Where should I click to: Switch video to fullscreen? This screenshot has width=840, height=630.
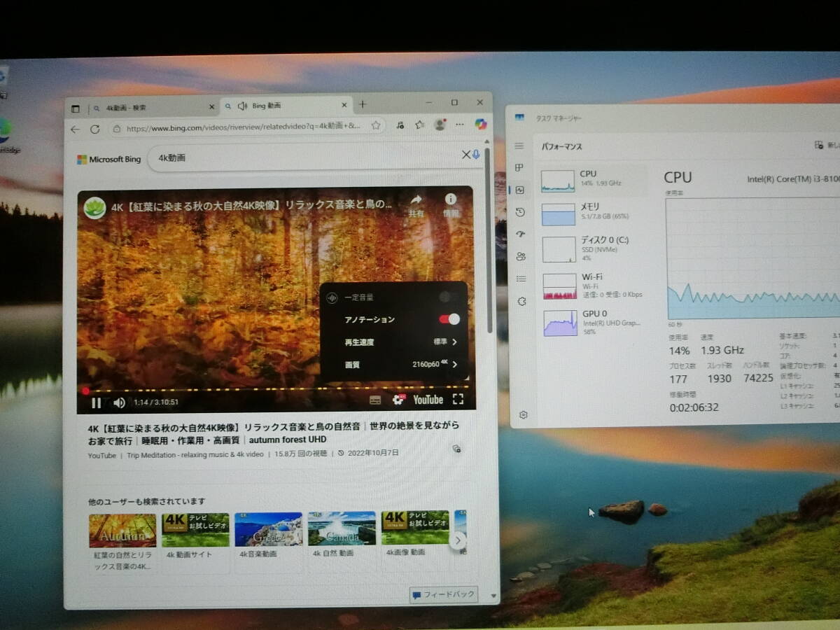click(458, 399)
